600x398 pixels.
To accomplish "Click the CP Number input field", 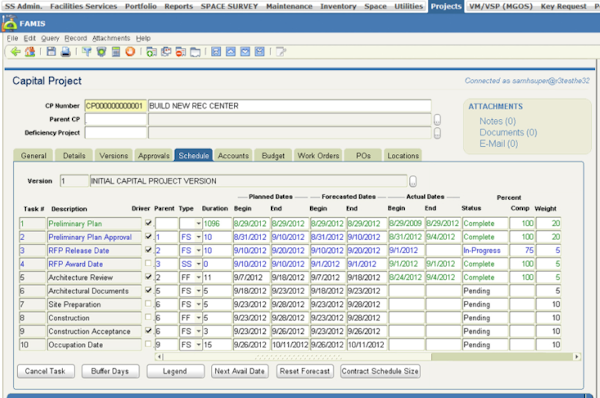I will coord(116,106).
